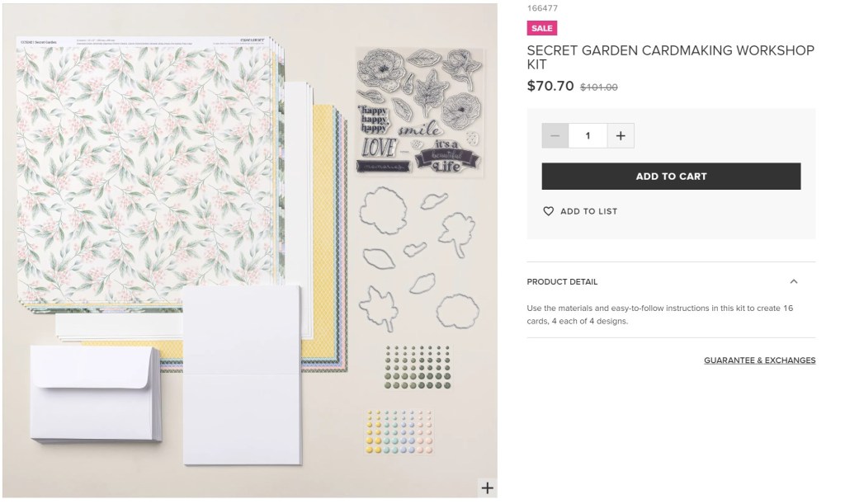845x504 pixels.
Task: Click the crossed-out $101.00 original price
Action: point(599,87)
